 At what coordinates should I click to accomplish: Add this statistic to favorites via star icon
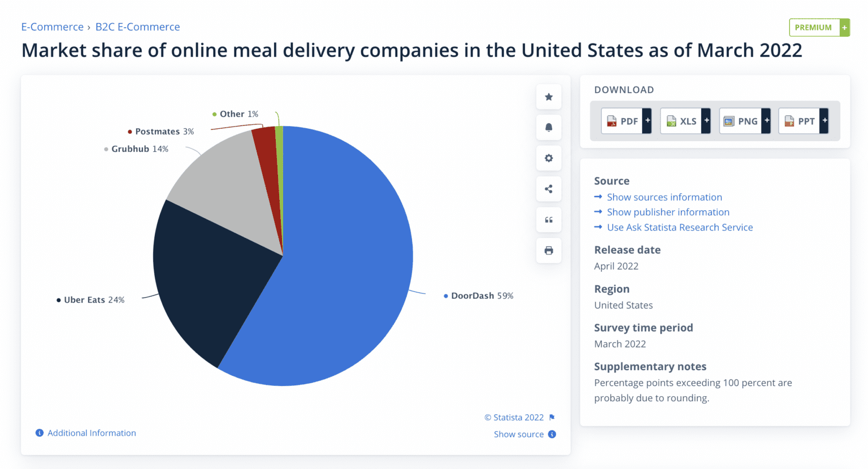[x=548, y=96]
